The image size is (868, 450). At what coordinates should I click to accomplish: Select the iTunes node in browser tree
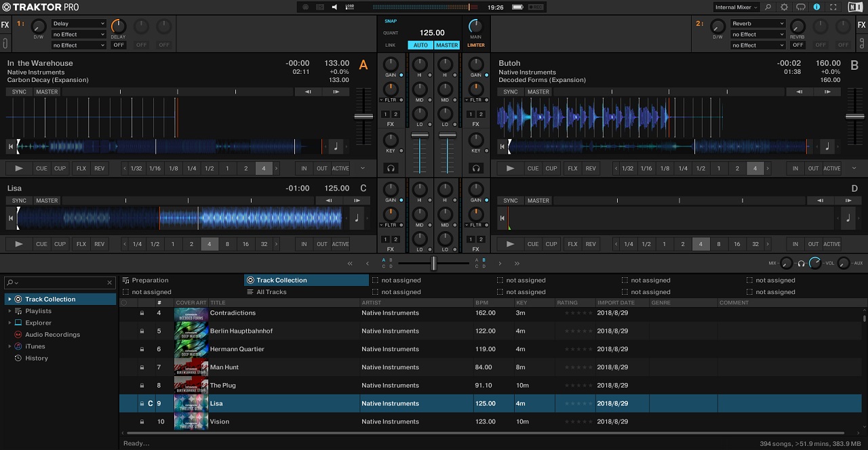[35, 346]
